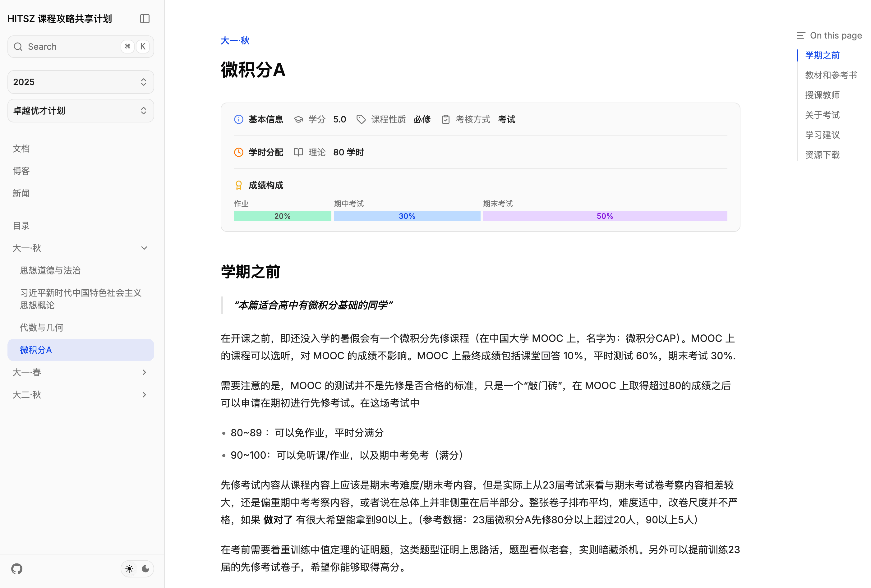Screen dimensions: 871x588
Task: Open 博客 in the sidebar
Action: click(21, 171)
